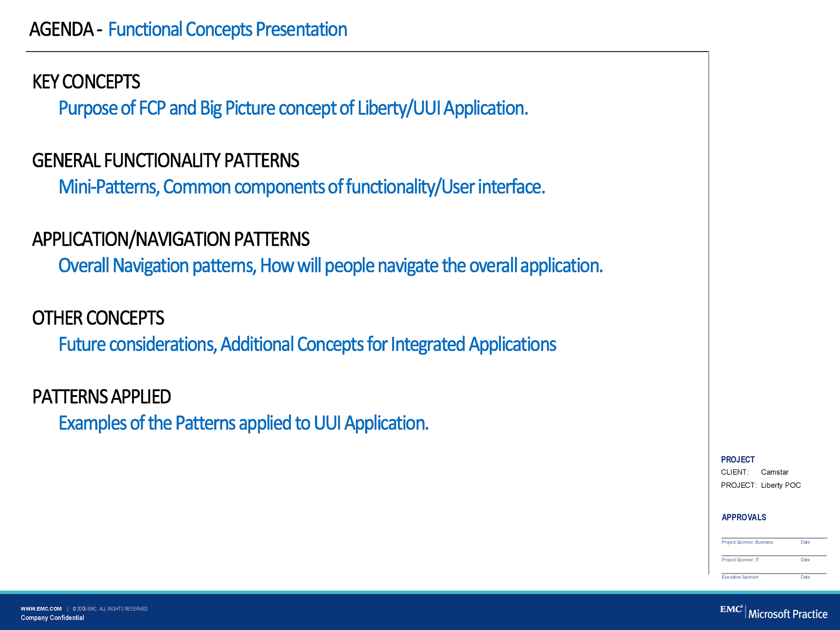This screenshot has width=840, height=630.
Task: Click GENERAL FUNCTIONALITY PATTERNS heading
Action: click(x=165, y=161)
